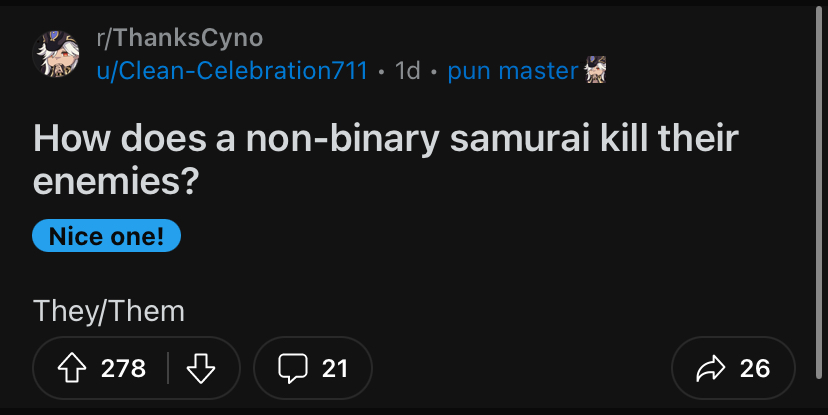Click the "1d" post timestamp
Viewport: 828px width, 415px height.
(407, 71)
